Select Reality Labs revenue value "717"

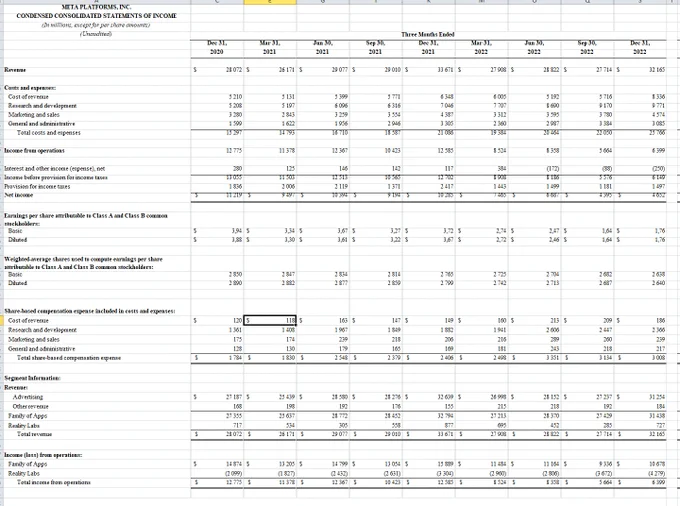237,425
